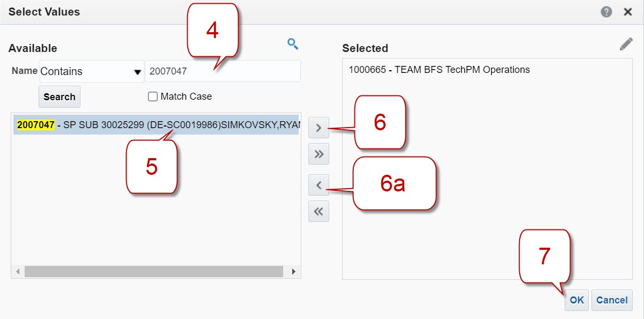The height and width of the screenshot is (319, 644).
Task: Remove selected value with single left arrow
Action: coord(319,186)
